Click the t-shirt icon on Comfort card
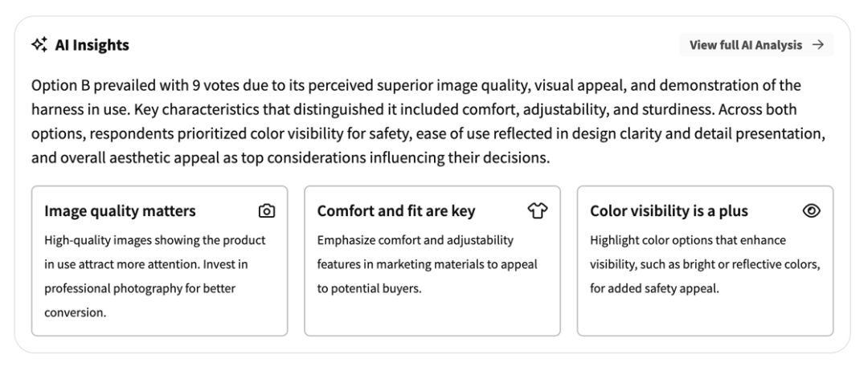Viewport: 868px width, 371px height. (x=537, y=211)
